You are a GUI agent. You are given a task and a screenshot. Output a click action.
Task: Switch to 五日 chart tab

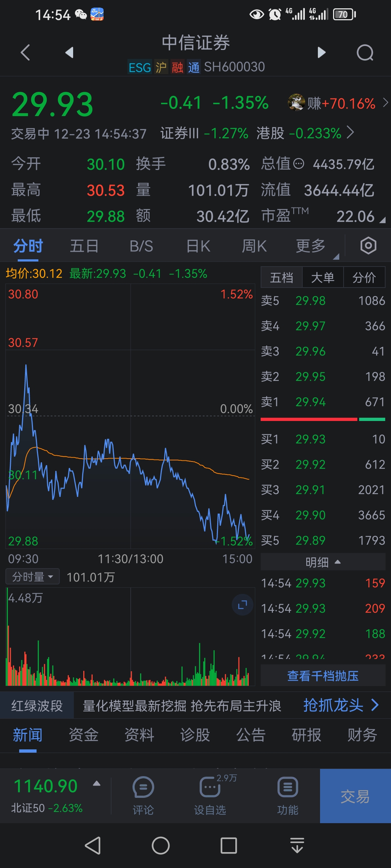[84, 246]
